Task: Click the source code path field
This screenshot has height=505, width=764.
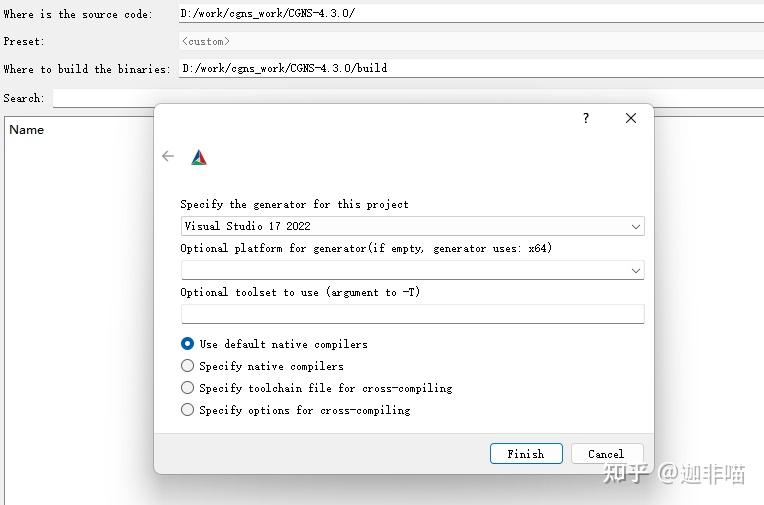Action: [471, 14]
